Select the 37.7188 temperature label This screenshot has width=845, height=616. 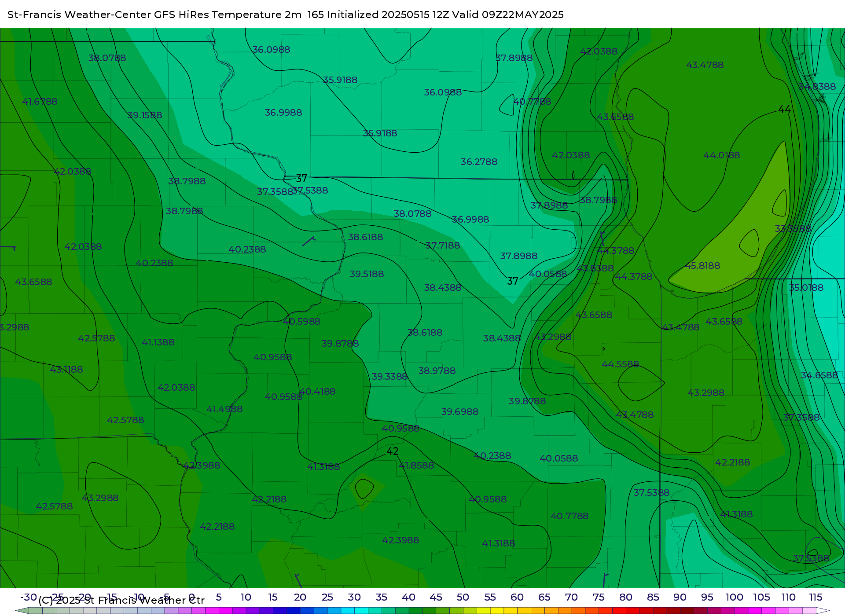click(x=443, y=246)
